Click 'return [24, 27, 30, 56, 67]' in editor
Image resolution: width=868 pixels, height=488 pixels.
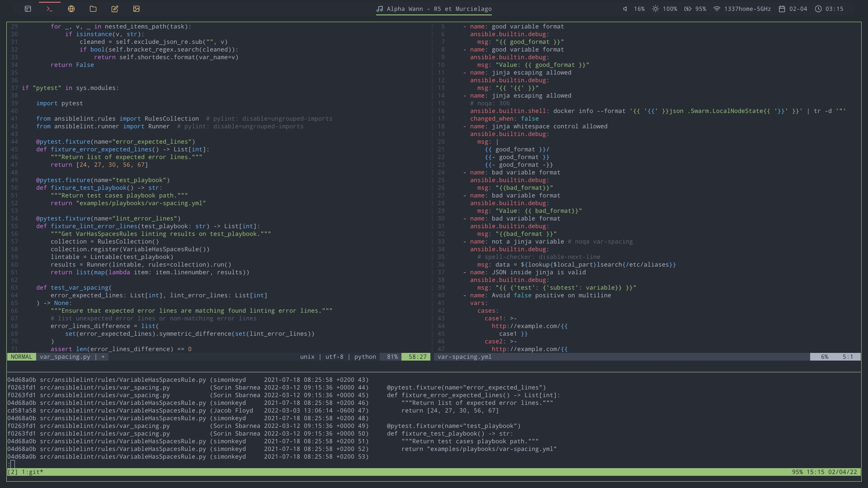tap(99, 165)
